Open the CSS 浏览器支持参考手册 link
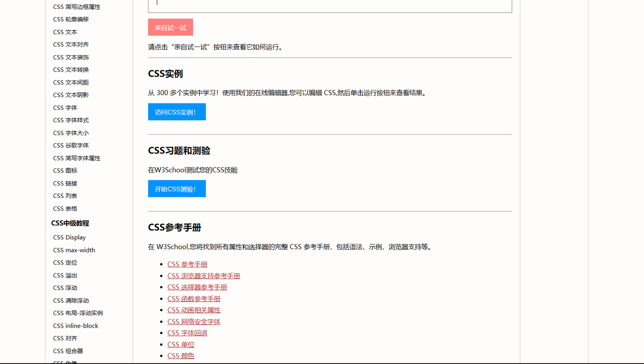The height and width of the screenshot is (364, 644). point(203,275)
